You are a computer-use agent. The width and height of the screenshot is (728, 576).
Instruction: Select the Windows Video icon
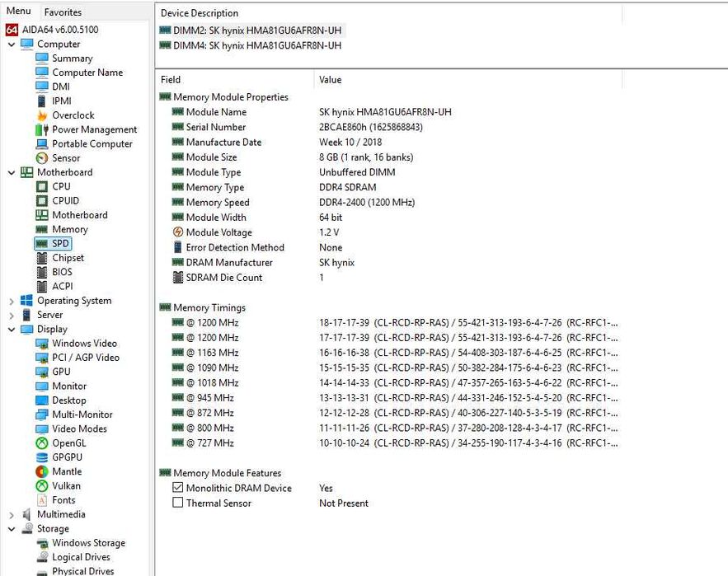[x=42, y=344]
